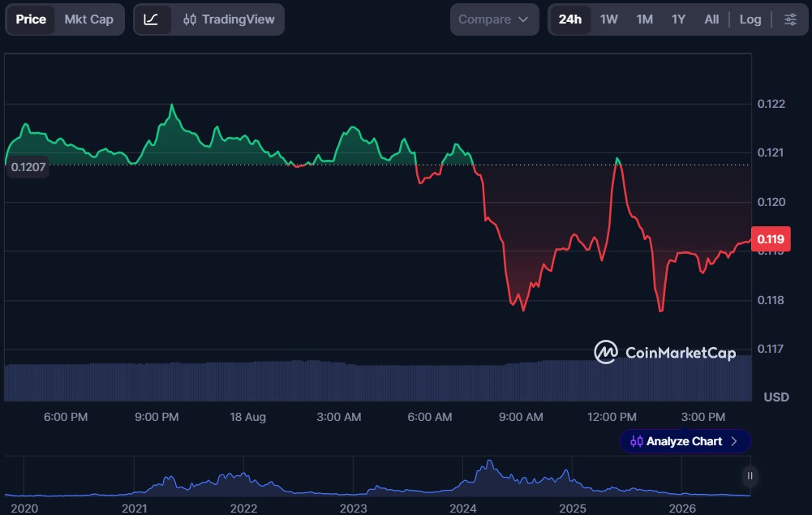Select the 1W time range
The width and height of the screenshot is (812, 515).
[x=608, y=19]
